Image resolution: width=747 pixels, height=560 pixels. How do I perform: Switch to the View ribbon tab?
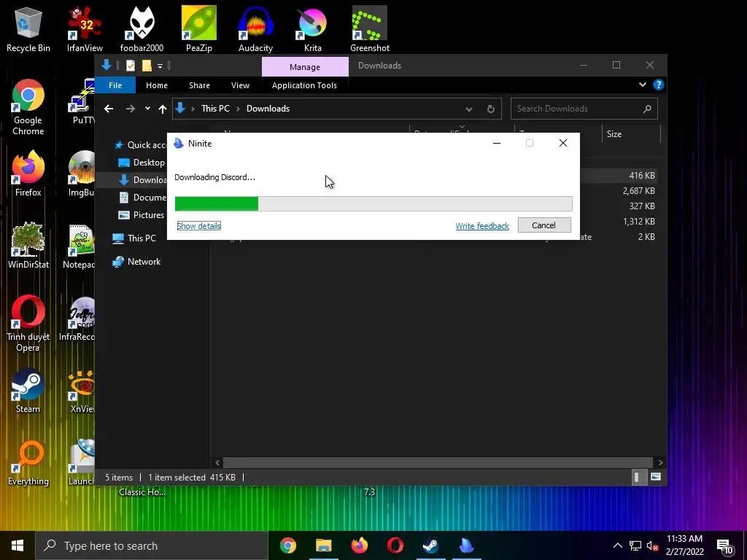240,85
